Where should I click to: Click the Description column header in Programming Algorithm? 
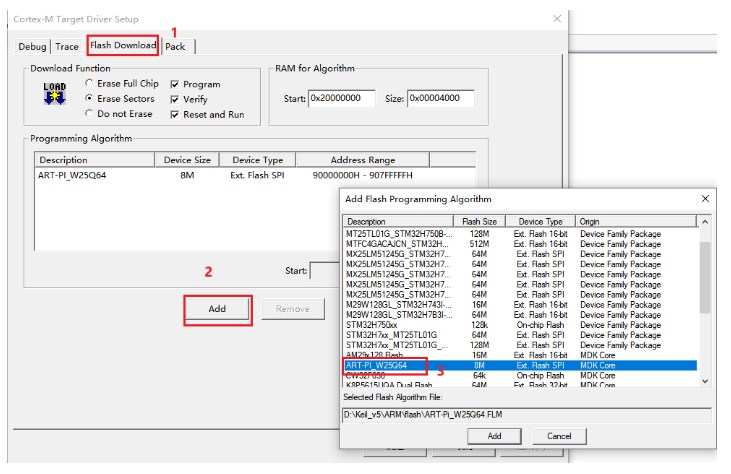[95, 160]
